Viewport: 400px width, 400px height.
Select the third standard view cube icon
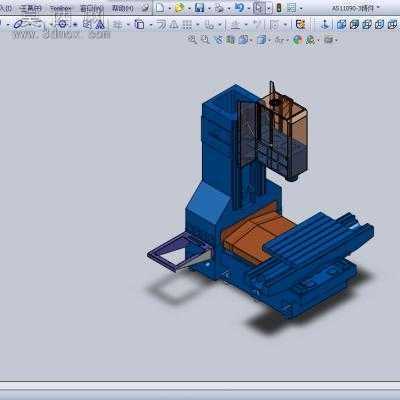(x=367, y=24)
